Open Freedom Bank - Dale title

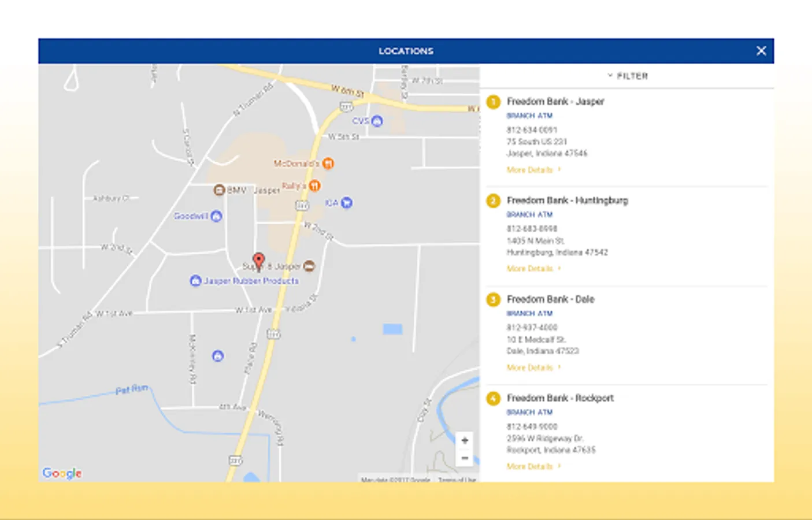[x=550, y=299]
